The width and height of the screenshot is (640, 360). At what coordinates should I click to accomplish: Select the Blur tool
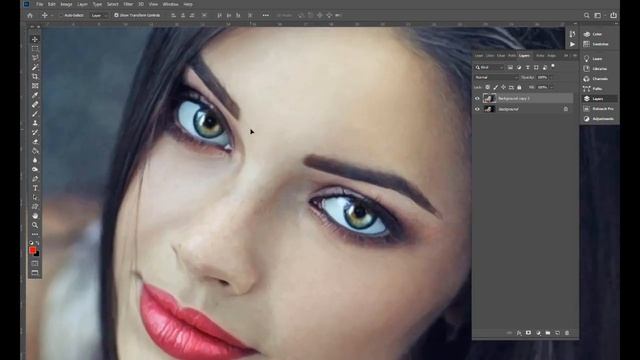pyautogui.click(x=35, y=160)
